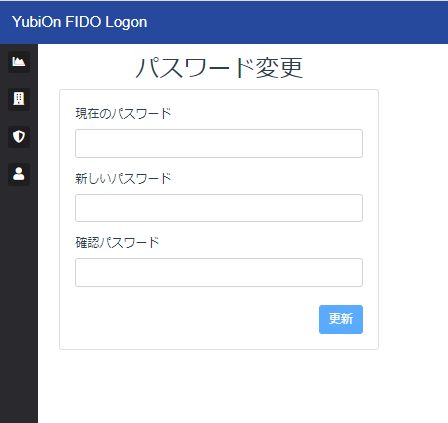Click the 確認パスワード label text
Image resolution: width=448 pixels, height=423 pixels.
click(x=117, y=243)
